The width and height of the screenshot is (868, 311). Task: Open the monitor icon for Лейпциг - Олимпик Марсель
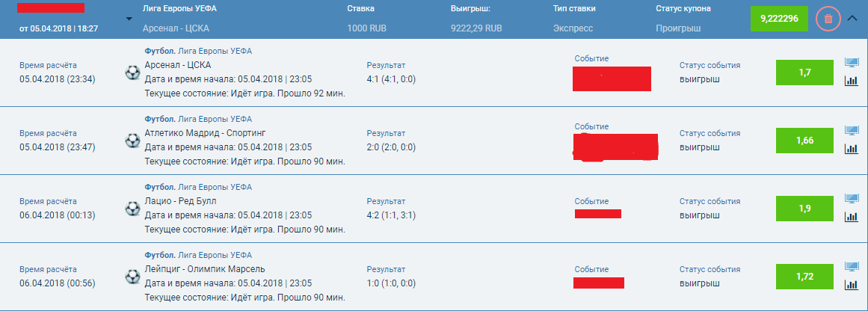coord(851,267)
